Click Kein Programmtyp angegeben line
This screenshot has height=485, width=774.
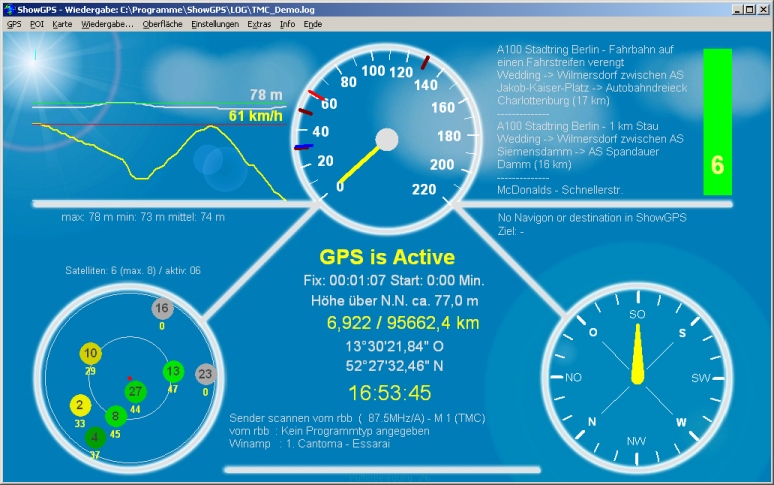coord(329,431)
